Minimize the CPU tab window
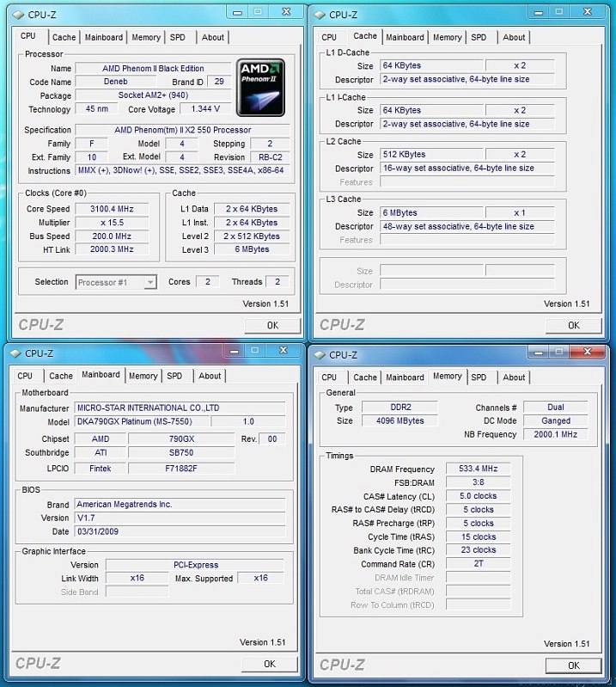Viewport: 616px width, 687px height. 237,12
